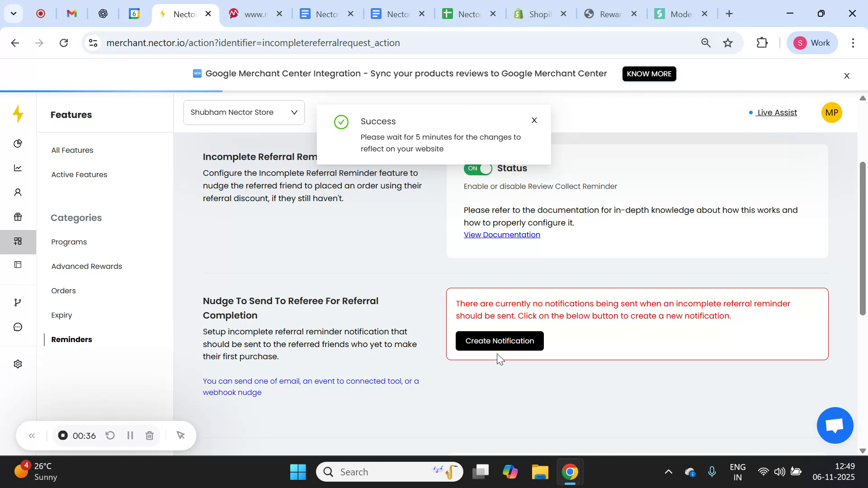
Task: Select the Reminders menu item
Action: 71,339
